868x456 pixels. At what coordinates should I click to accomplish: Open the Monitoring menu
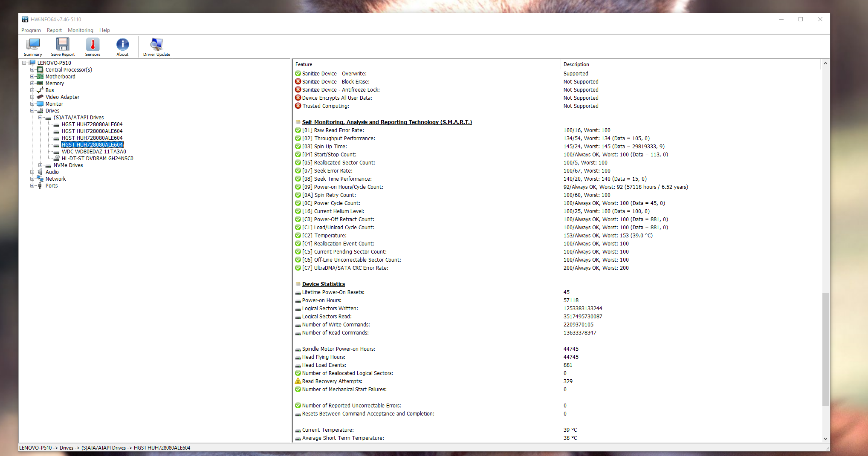pyautogui.click(x=80, y=30)
